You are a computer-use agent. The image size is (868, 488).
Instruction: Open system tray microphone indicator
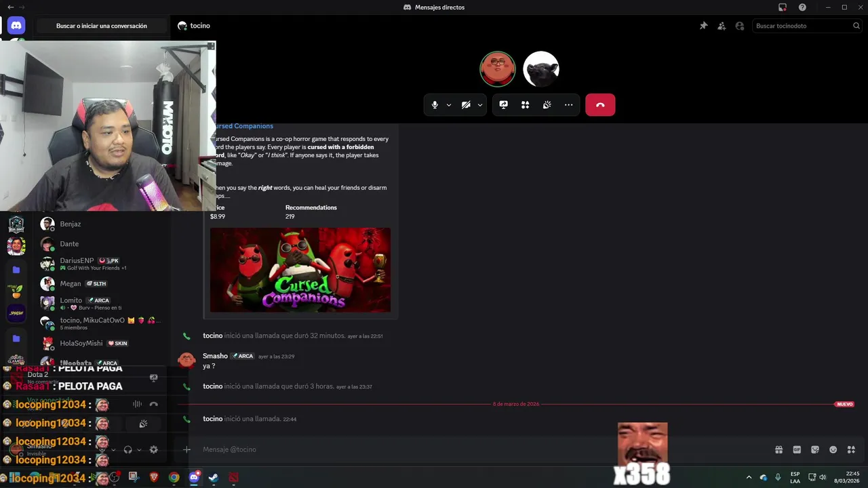(778, 477)
